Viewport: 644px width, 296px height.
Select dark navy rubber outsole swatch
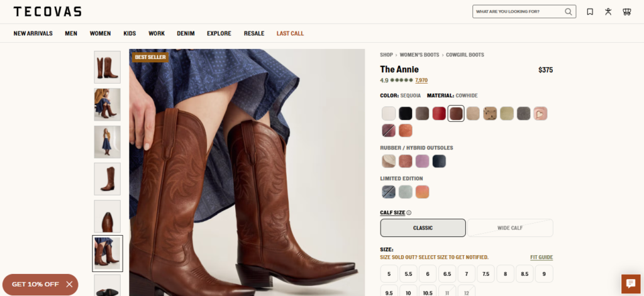tap(439, 162)
